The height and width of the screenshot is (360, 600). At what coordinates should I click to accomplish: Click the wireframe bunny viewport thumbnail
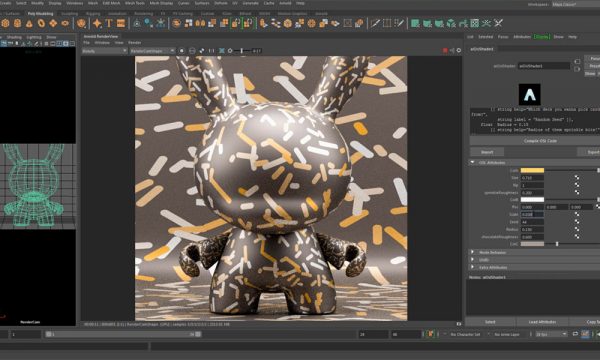[38, 186]
